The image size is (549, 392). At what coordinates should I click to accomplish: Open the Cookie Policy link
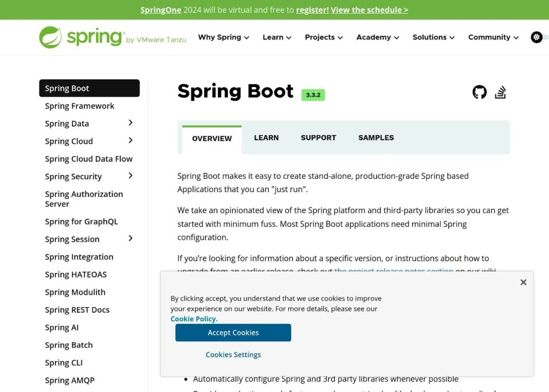coord(194,319)
